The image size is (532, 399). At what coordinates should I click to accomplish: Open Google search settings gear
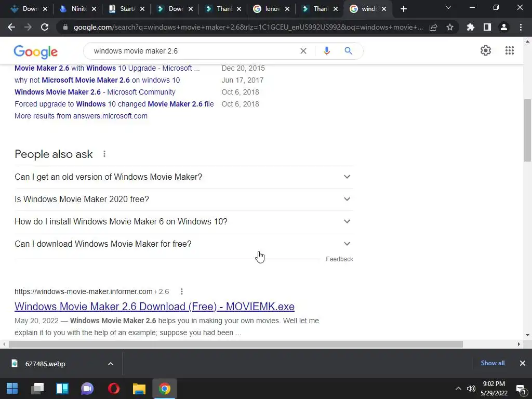486,50
